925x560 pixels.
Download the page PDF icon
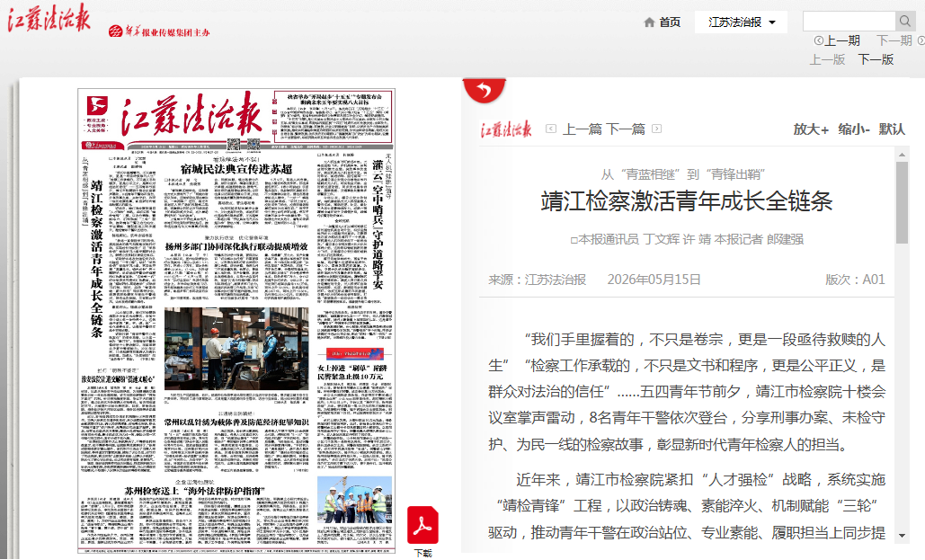click(423, 525)
